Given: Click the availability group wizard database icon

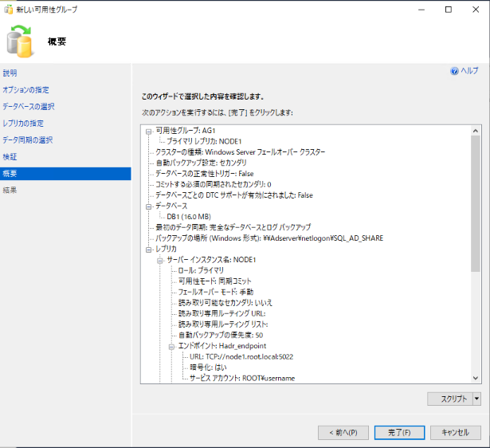Looking at the screenshot, I should point(20,41).
